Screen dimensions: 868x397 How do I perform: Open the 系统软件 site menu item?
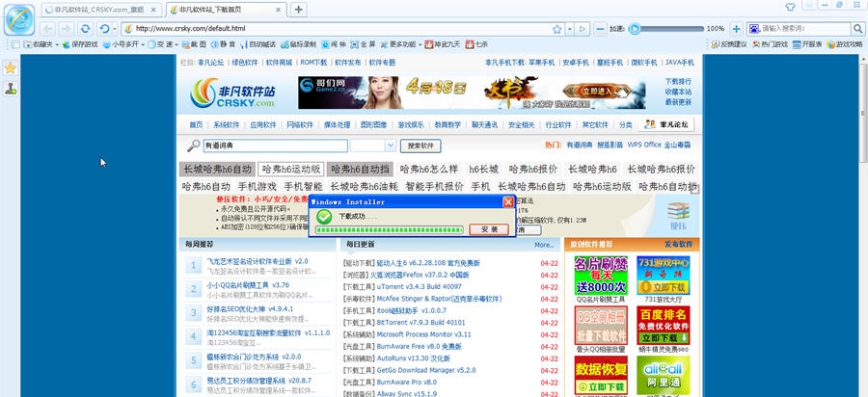[x=226, y=125]
